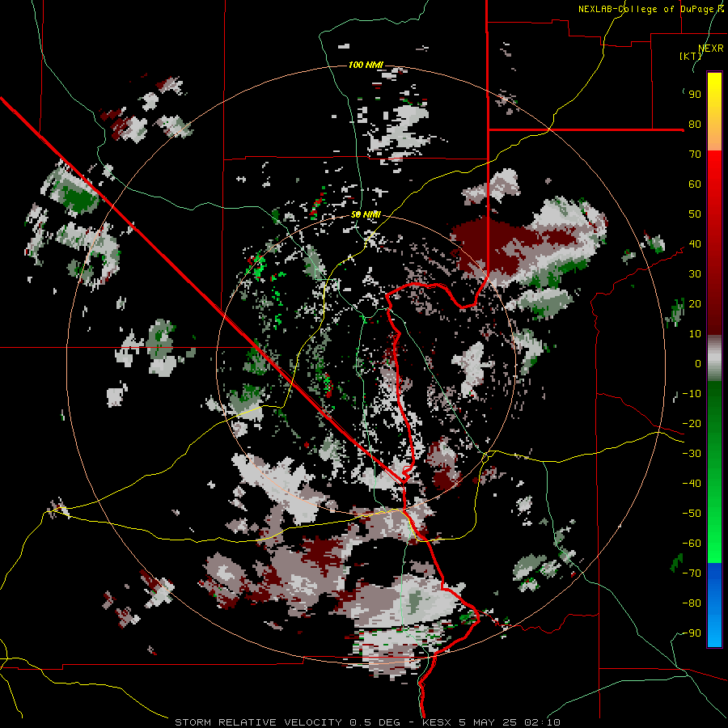Viewport: 728px width, 728px height.
Task: Select the "70" value on velocity scale
Action: click(x=695, y=154)
